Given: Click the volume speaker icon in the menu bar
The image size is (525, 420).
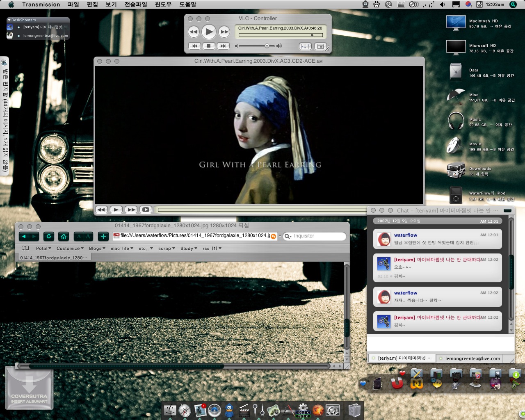Looking at the screenshot, I should pos(442,5).
